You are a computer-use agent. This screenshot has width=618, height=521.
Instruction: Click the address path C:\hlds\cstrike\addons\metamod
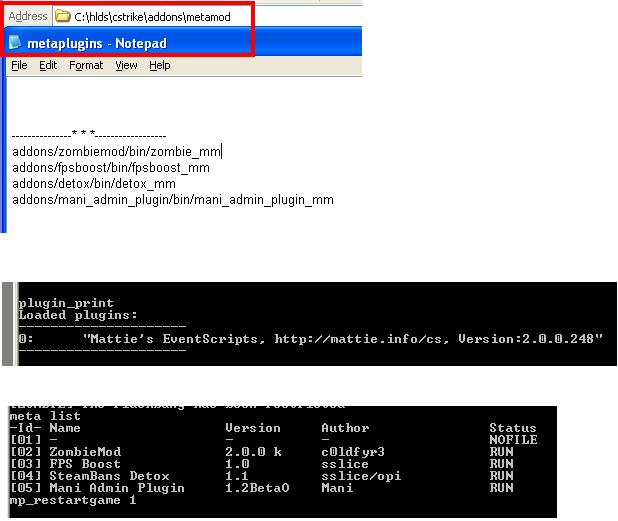153,17
